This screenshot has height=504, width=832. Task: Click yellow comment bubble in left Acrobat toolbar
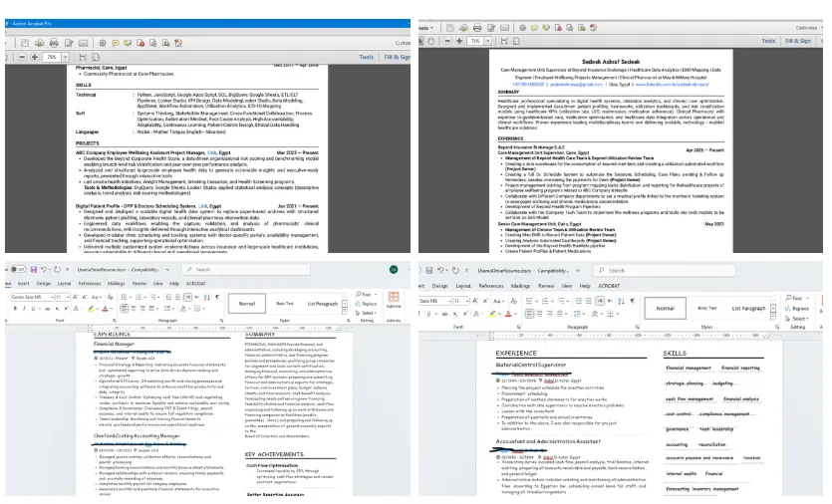(116, 43)
